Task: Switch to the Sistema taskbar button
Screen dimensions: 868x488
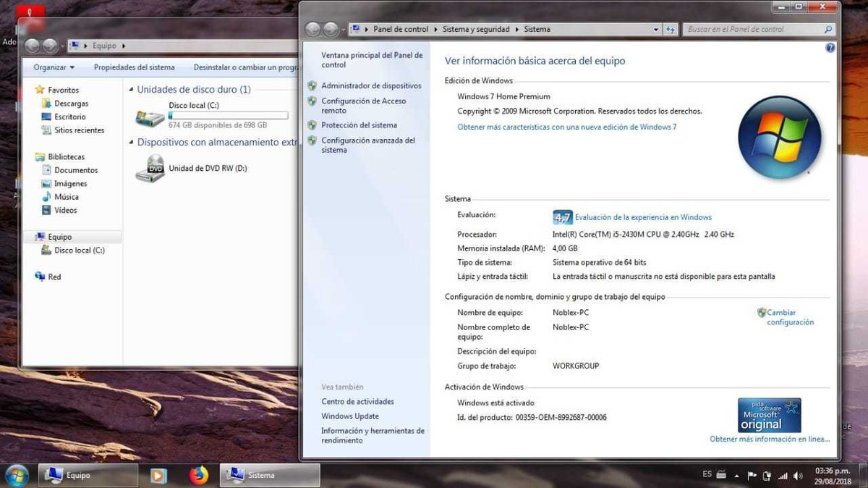Action: click(270, 476)
